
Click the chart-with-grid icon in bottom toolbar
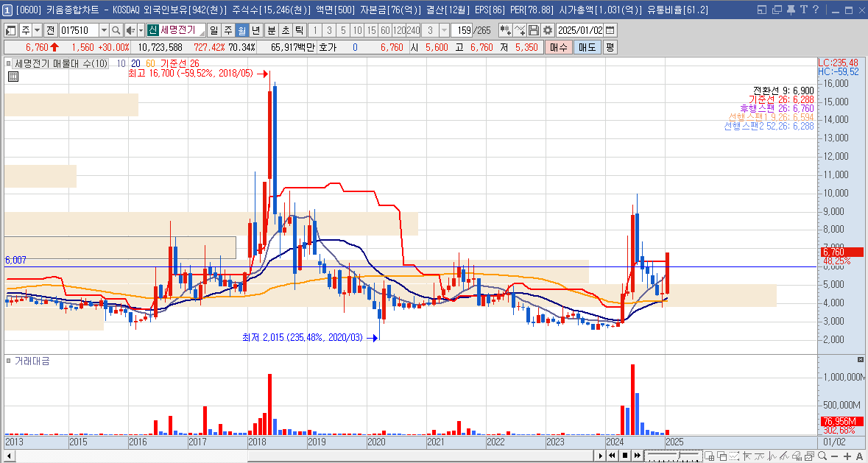tap(709, 456)
